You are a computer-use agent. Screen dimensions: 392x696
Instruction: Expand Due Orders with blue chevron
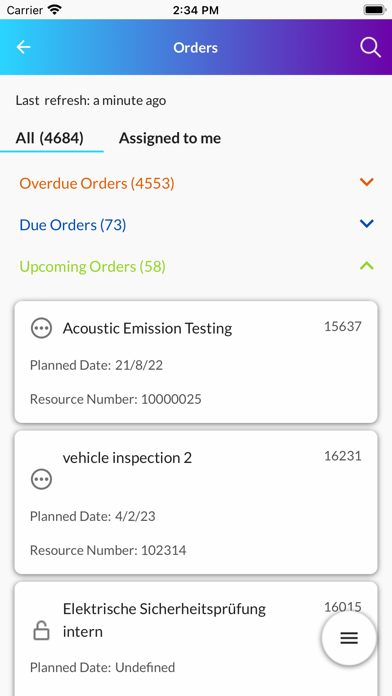pyautogui.click(x=367, y=224)
